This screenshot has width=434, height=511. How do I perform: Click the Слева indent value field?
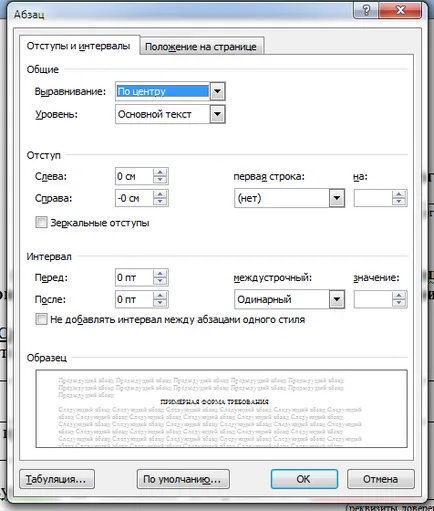[134, 176]
